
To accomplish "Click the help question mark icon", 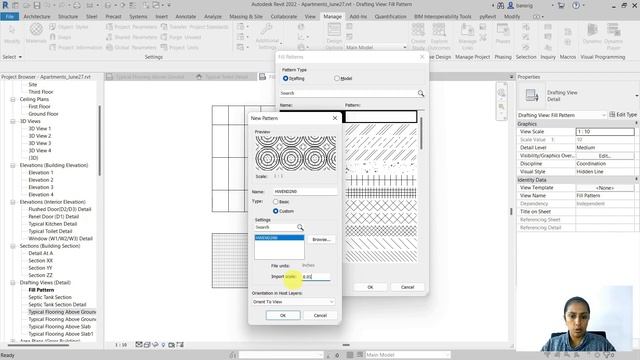I will pos(576,5).
